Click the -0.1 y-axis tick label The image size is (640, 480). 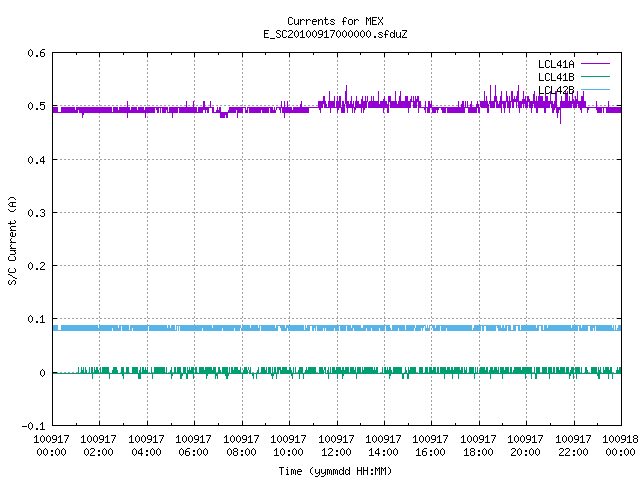(x=33, y=426)
